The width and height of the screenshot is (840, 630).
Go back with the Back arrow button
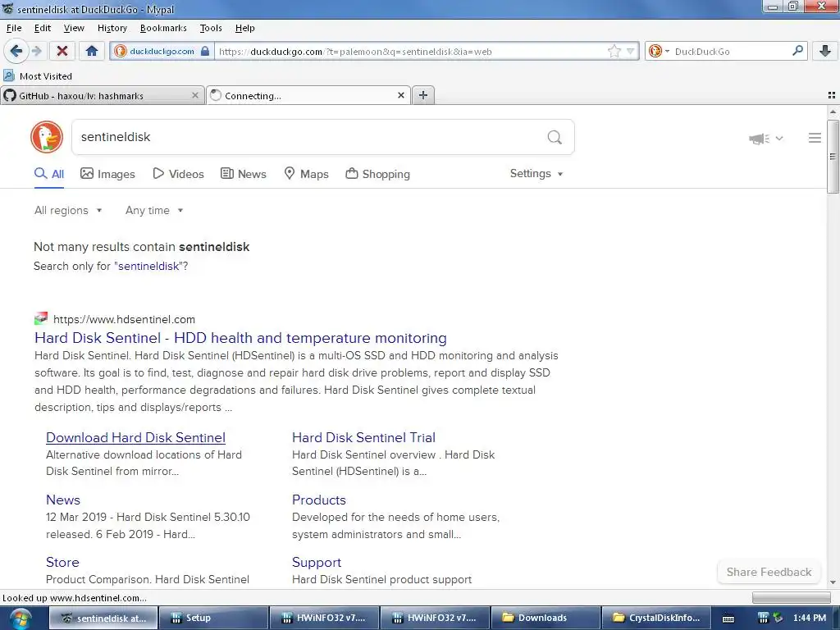click(x=16, y=52)
